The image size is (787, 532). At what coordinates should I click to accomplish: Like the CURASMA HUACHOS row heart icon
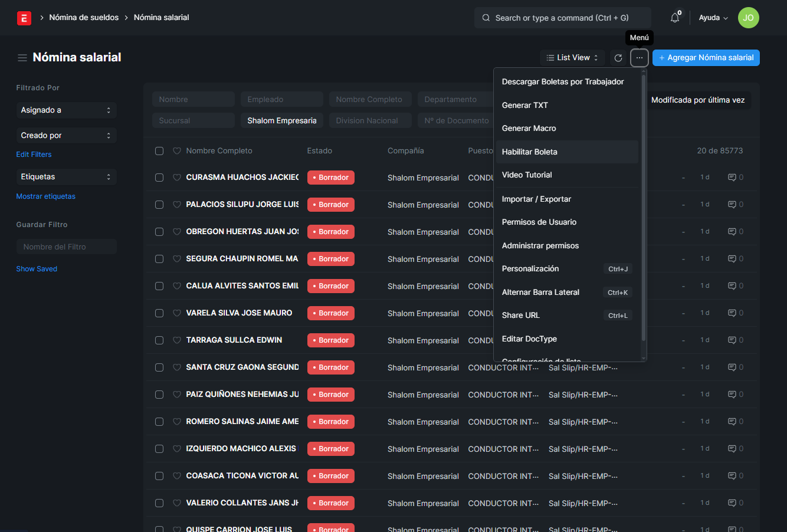(x=177, y=178)
